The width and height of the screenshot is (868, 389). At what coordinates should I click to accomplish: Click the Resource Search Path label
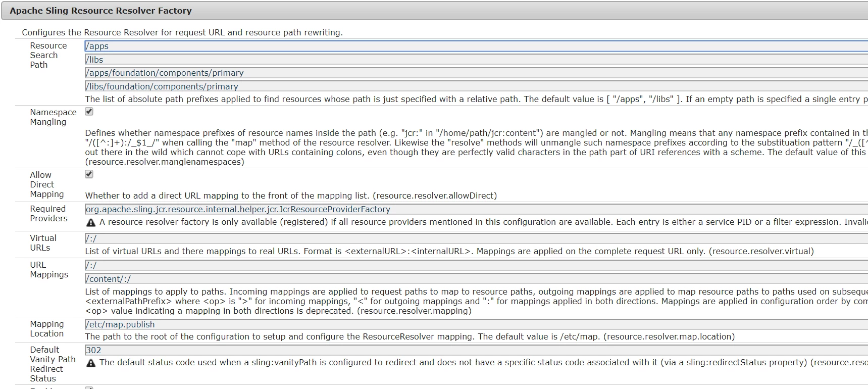[48, 55]
